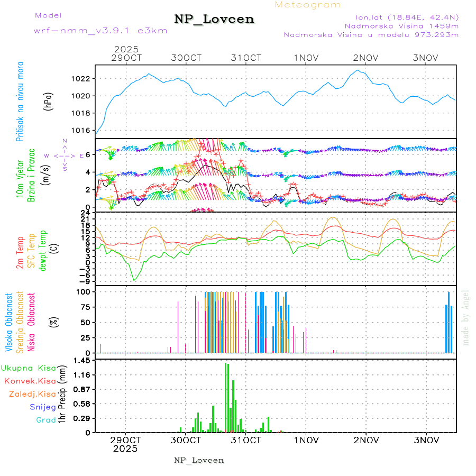The image size is (476, 476).
Task: Click the 31OCT label on the top axis
Action: pos(246,58)
